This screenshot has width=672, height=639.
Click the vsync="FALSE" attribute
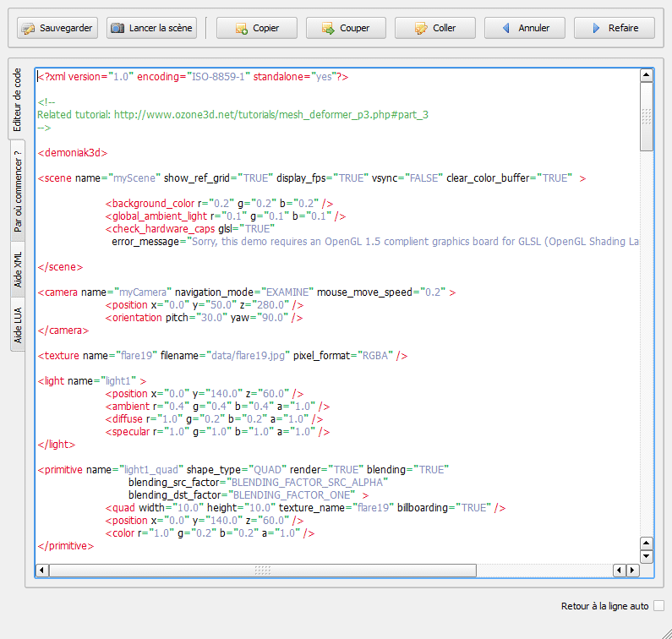point(407,178)
